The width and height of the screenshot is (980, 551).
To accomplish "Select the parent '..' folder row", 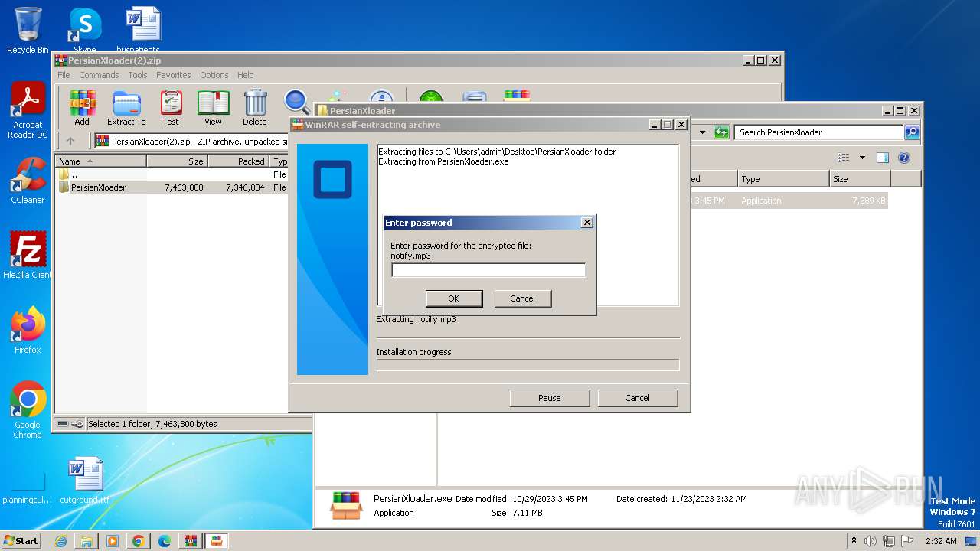I will [x=172, y=174].
